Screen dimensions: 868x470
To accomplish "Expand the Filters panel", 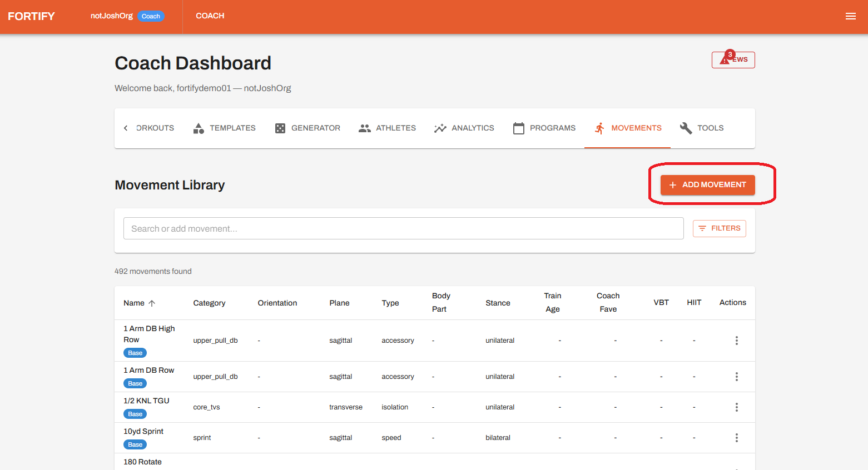I will click(x=719, y=228).
